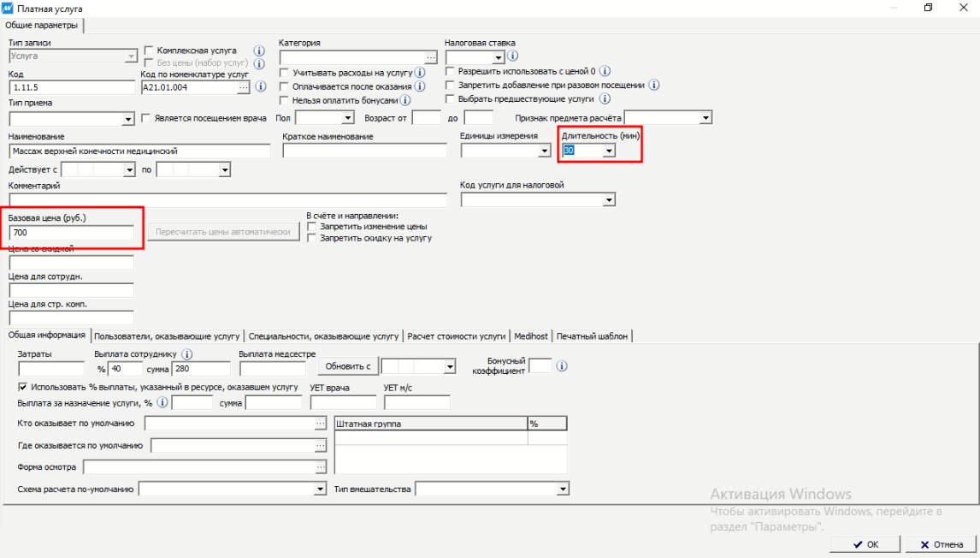The image size is (980, 558).
Task: Enable the Комплексная услуга checkbox
Action: (x=149, y=50)
